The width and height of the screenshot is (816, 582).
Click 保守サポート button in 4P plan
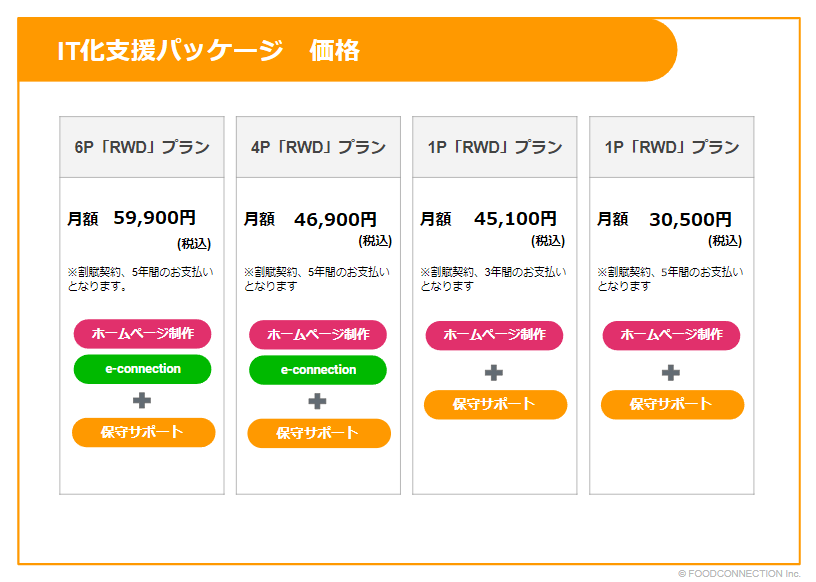pyautogui.click(x=319, y=433)
